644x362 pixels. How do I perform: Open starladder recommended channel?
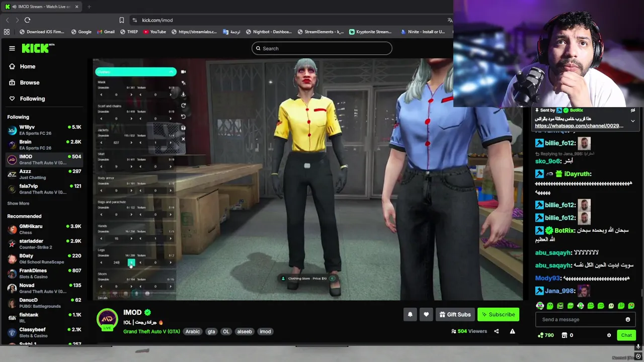tap(44, 244)
